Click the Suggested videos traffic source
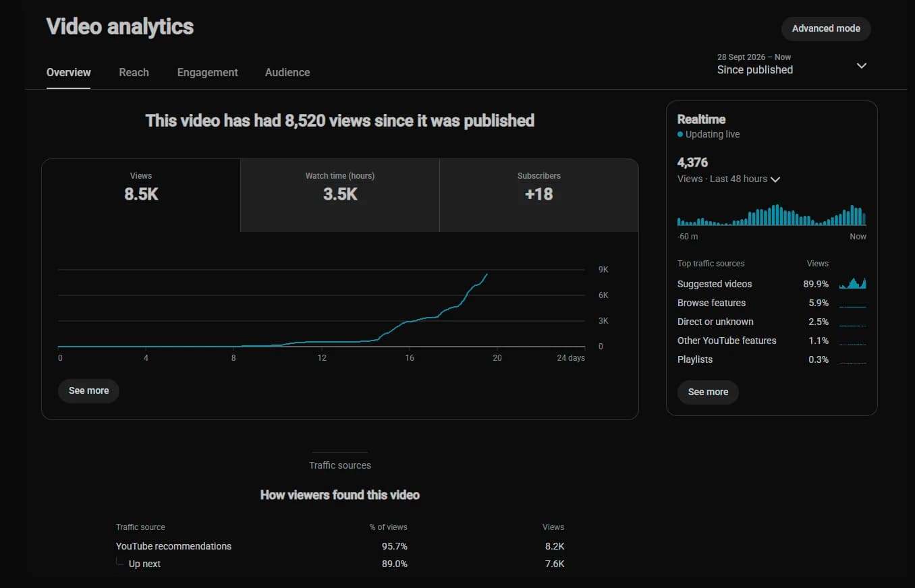This screenshot has width=915, height=588. [715, 284]
